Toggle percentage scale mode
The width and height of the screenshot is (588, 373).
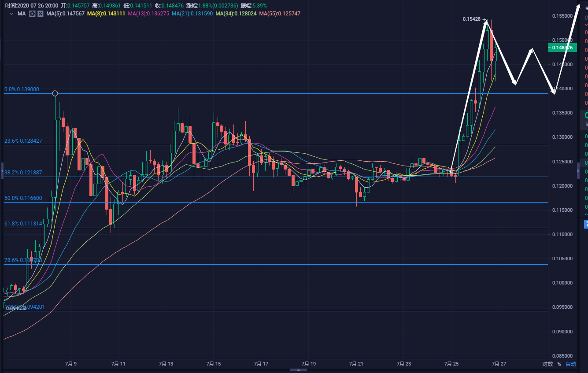point(559,364)
